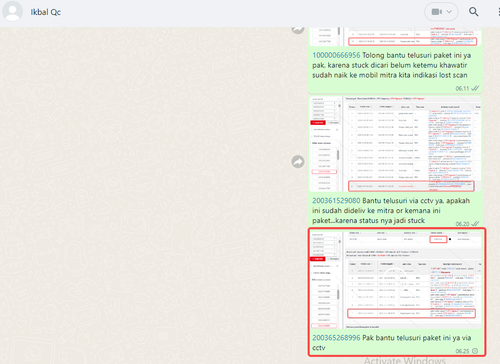Select the message text 'Tolong bantu telusuri paket ini ya'
The width and height of the screenshot is (500, 364).
click(417, 55)
